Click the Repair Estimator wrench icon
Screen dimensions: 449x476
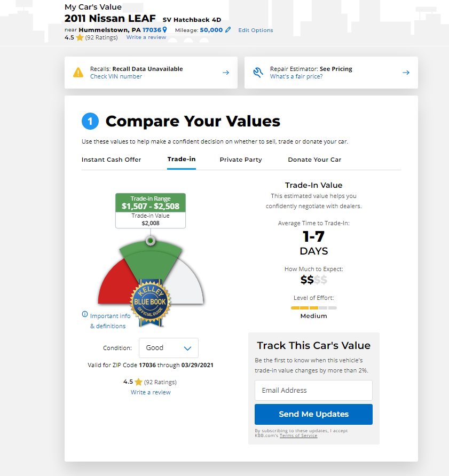[x=258, y=73]
